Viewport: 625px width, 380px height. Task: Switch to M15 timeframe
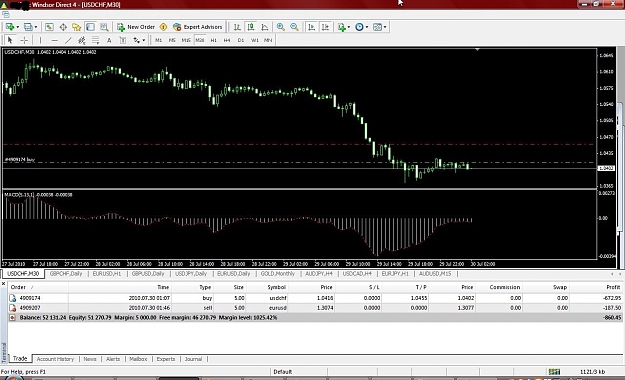[x=186, y=40]
